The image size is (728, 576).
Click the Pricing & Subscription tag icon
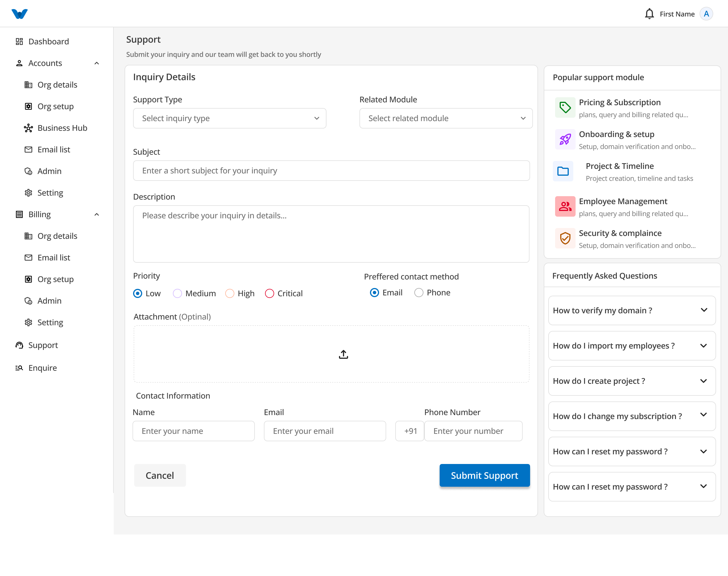point(565,107)
